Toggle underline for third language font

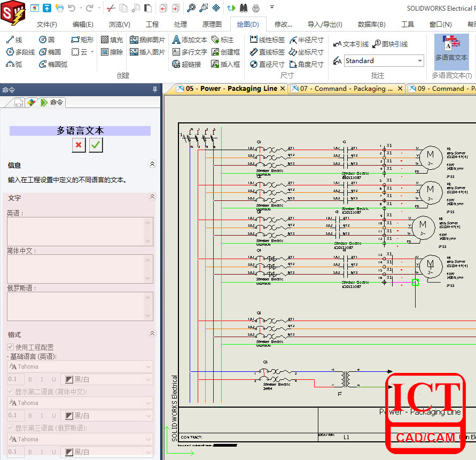click(x=54, y=452)
